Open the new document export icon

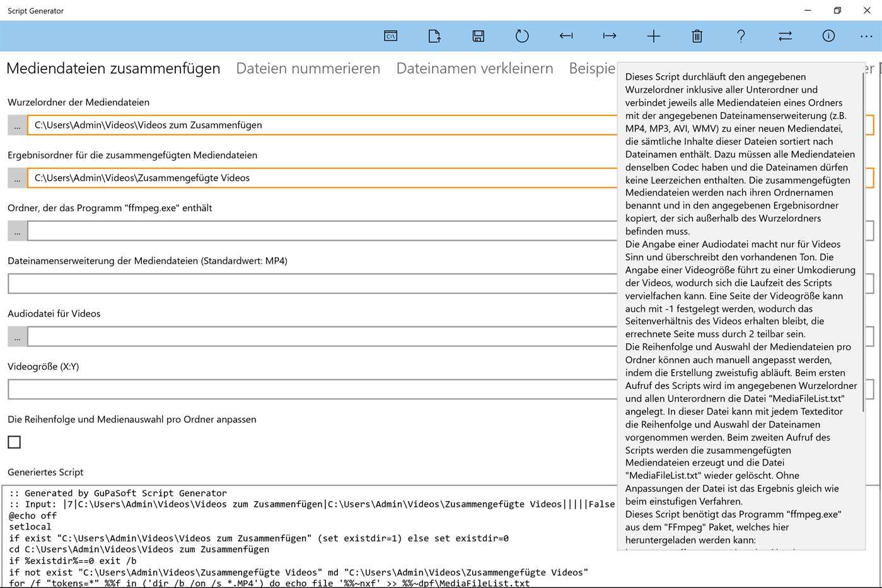click(x=434, y=36)
